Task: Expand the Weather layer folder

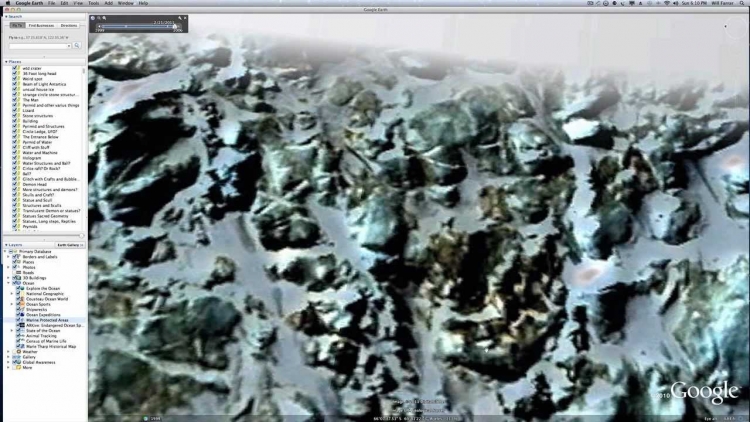Action: pyautogui.click(x=8, y=352)
